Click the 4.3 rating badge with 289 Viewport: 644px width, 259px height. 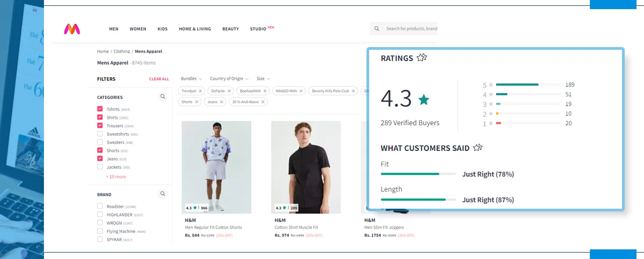(x=287, y=208)
